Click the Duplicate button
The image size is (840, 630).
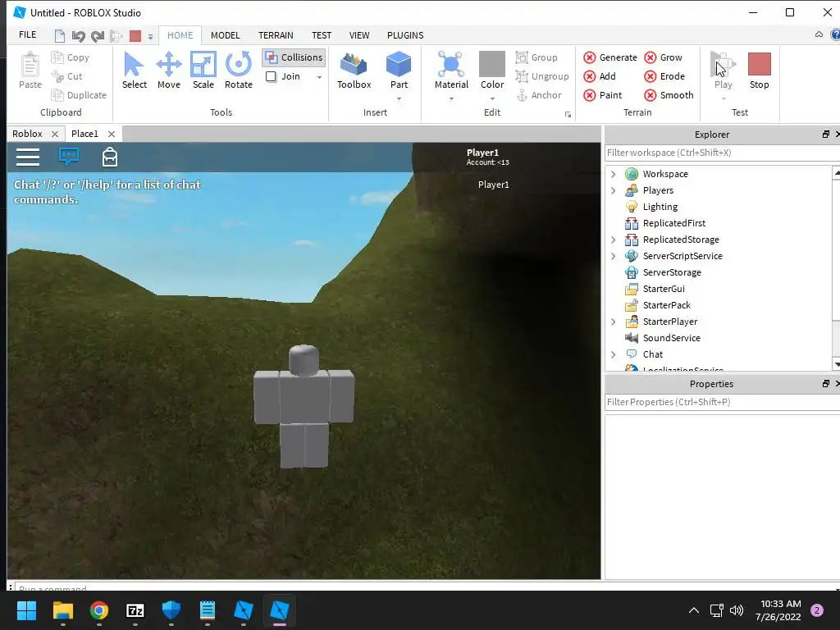[79, 95]
